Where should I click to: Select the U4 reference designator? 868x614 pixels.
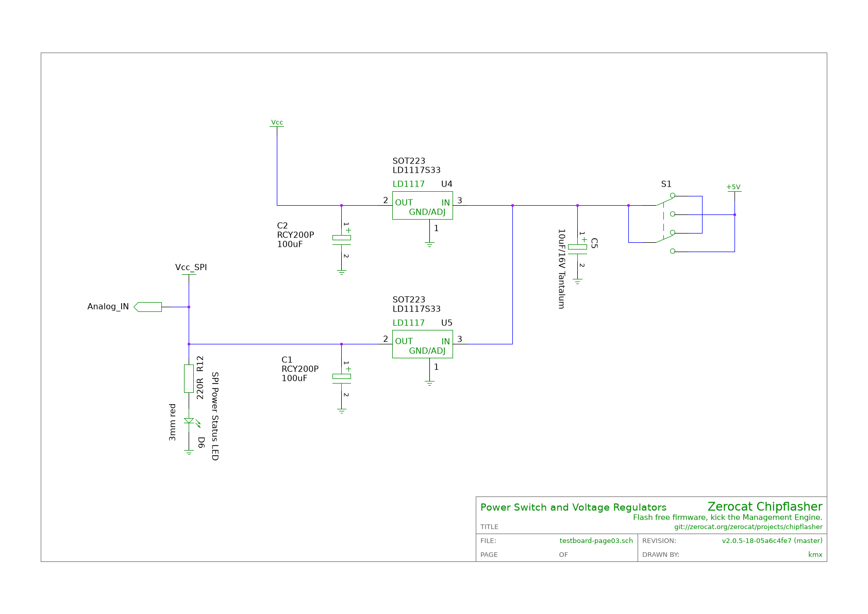446,184
